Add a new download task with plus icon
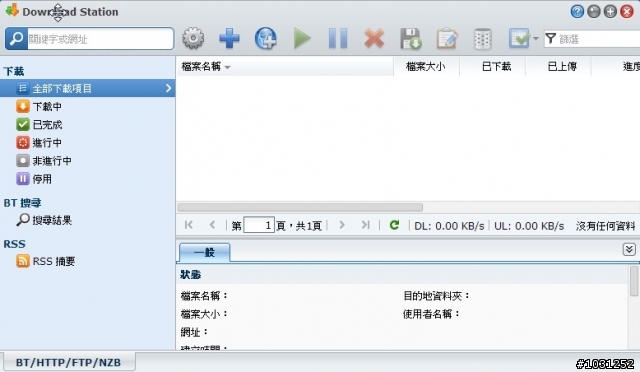 pos(229,39)
